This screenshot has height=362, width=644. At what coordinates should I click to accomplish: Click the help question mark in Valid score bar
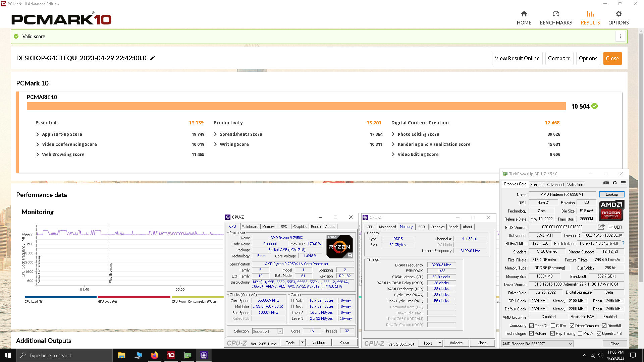click(620, 36)
